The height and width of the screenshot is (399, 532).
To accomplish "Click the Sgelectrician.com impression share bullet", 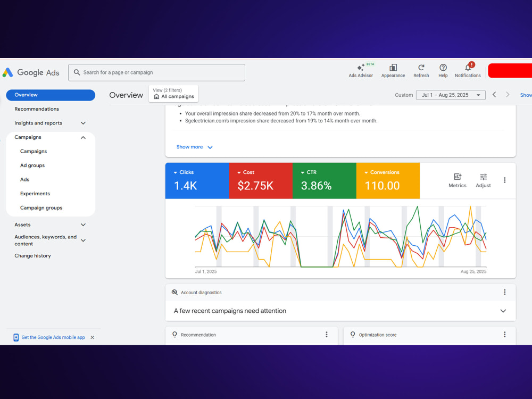I will (281, 121).
